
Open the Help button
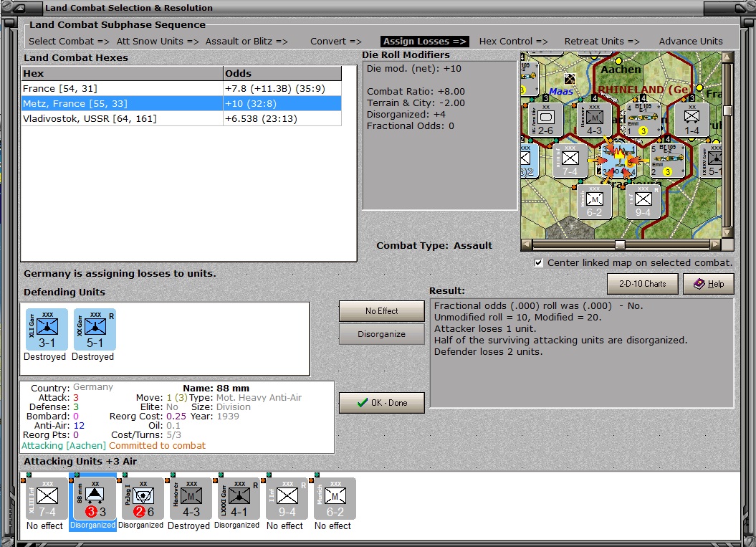[x=708, y=284]
